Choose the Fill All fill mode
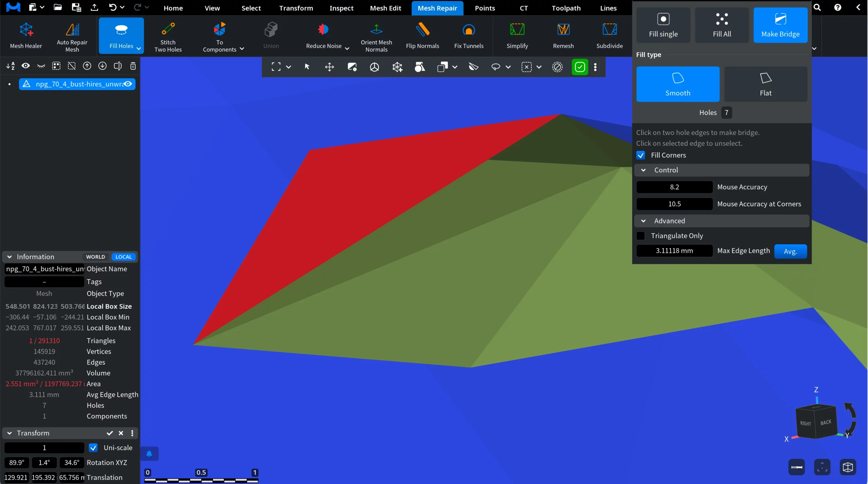Viewport: 868px width, 484px height. (722, 25)
